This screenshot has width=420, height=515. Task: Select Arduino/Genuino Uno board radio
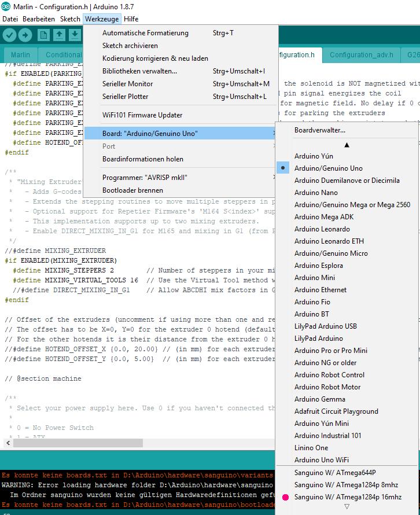347,168
